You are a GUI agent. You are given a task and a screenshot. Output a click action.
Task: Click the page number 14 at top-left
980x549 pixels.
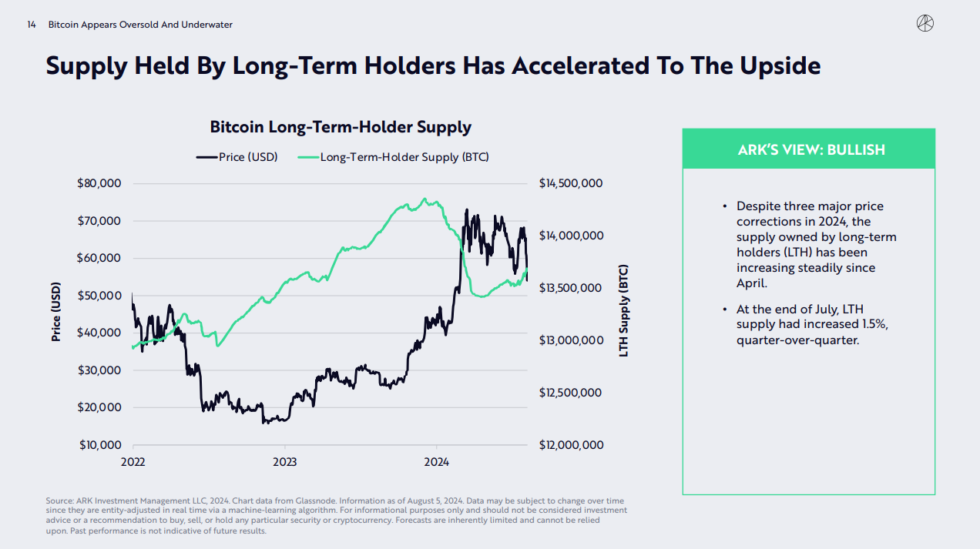click(x=32, y=25)
